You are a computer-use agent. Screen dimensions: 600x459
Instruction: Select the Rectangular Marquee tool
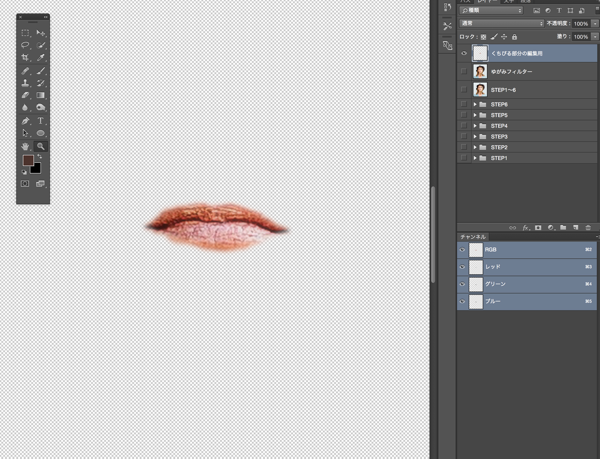pos(25,33)
